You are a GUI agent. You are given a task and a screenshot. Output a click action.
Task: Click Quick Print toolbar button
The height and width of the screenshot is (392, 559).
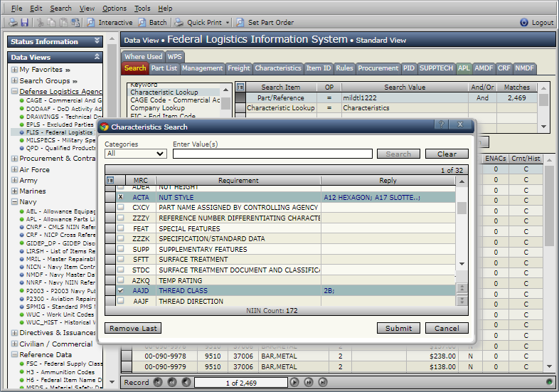coord(199,23)
